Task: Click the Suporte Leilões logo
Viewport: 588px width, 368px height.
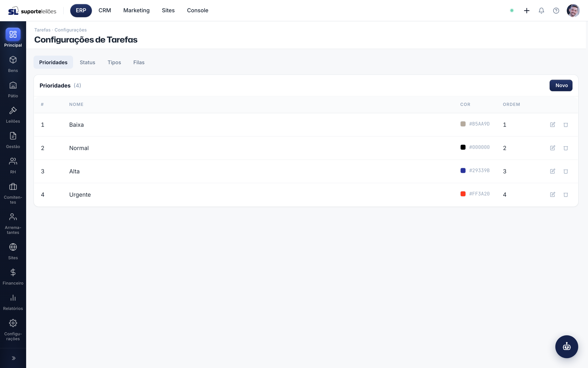Action: (x=32, y=11)
